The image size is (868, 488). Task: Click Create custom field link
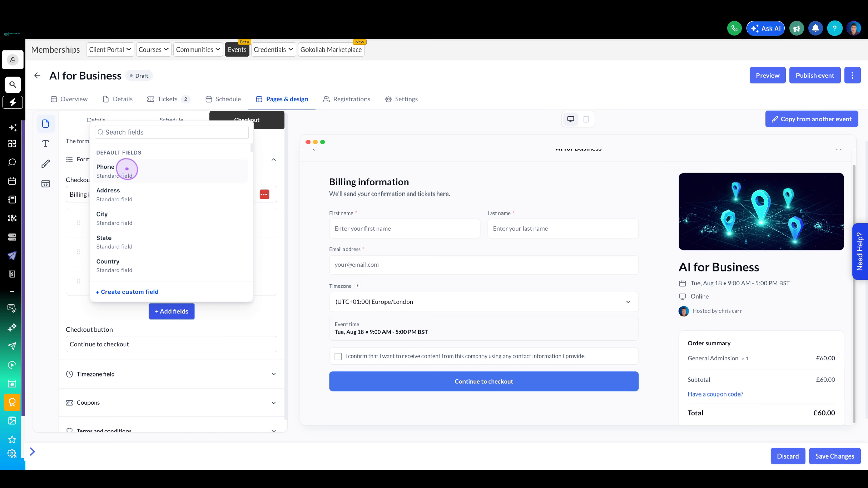click(127, 292)
